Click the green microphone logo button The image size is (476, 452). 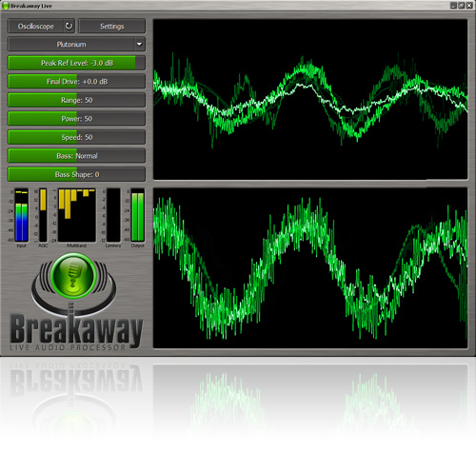pos(73,276)
